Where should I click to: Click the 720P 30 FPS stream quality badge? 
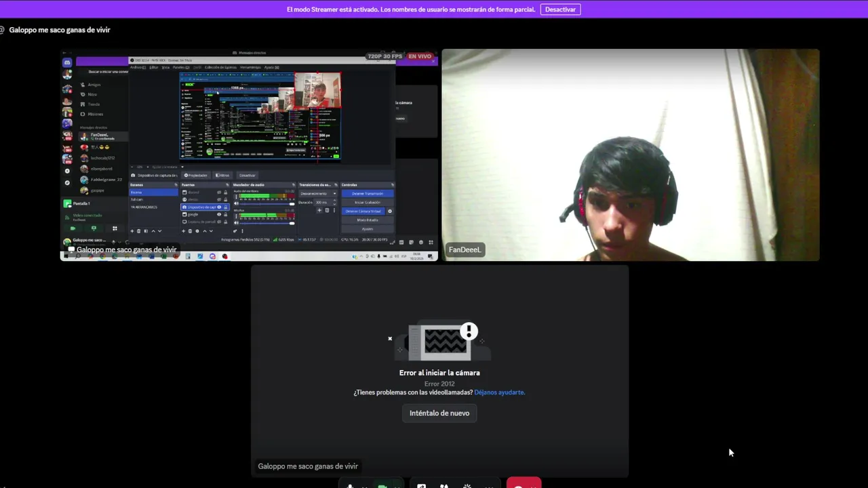(x=384, y=56)
